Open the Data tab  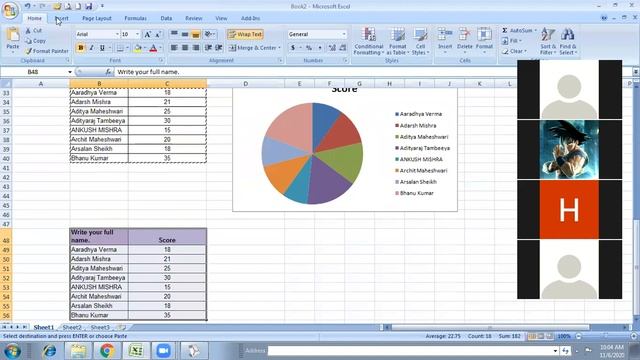[166, 18]
